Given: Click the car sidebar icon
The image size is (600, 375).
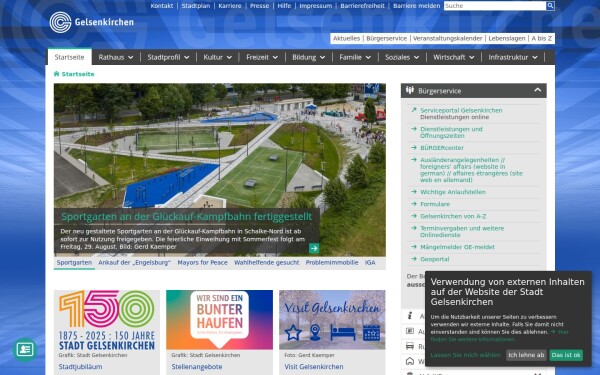Looking at the screenshot, I should (410, 346).
